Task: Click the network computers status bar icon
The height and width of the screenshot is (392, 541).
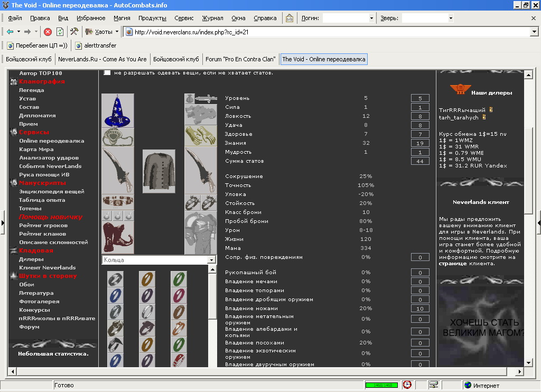Action: coord(433,385)
